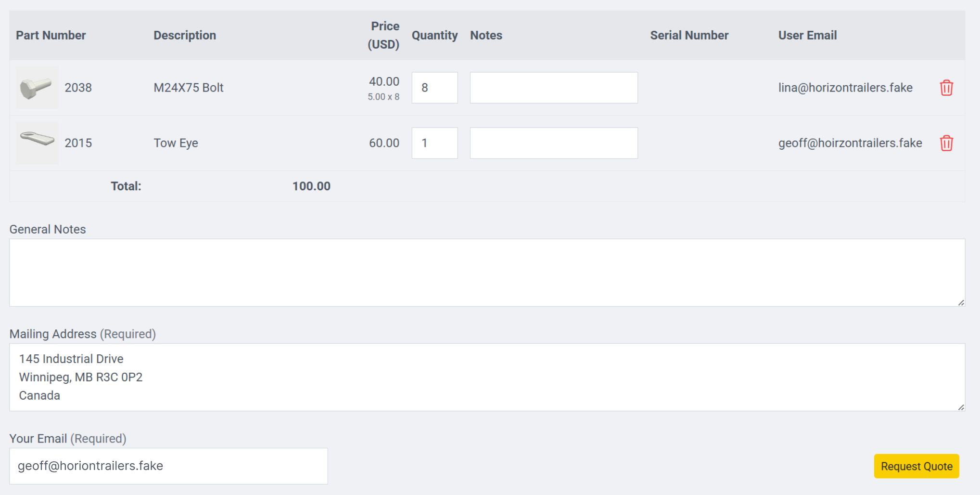Click the Mailing Address resize handle
980x495 pixels.
961,407
